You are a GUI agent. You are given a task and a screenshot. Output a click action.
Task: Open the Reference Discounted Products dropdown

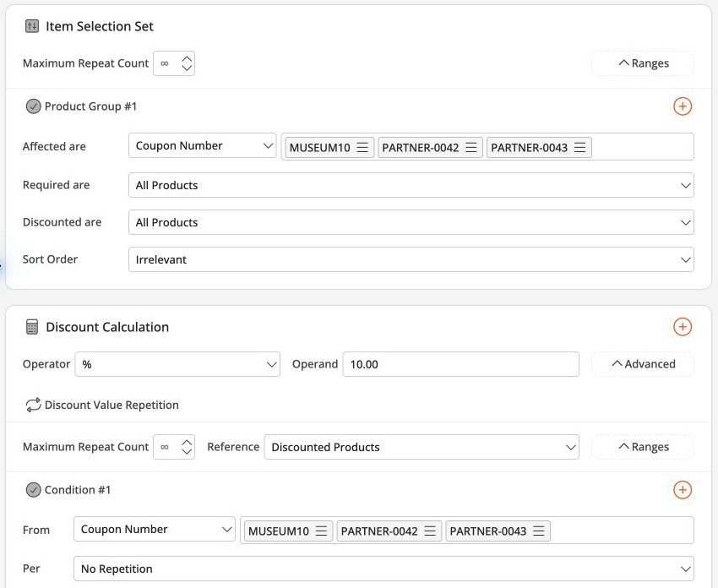coord(422,447)
